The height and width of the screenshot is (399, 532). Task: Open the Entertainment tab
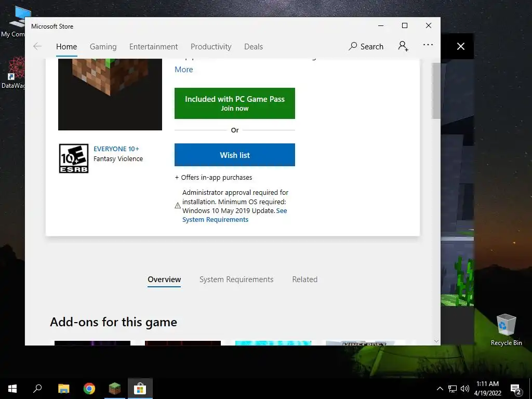153,46
